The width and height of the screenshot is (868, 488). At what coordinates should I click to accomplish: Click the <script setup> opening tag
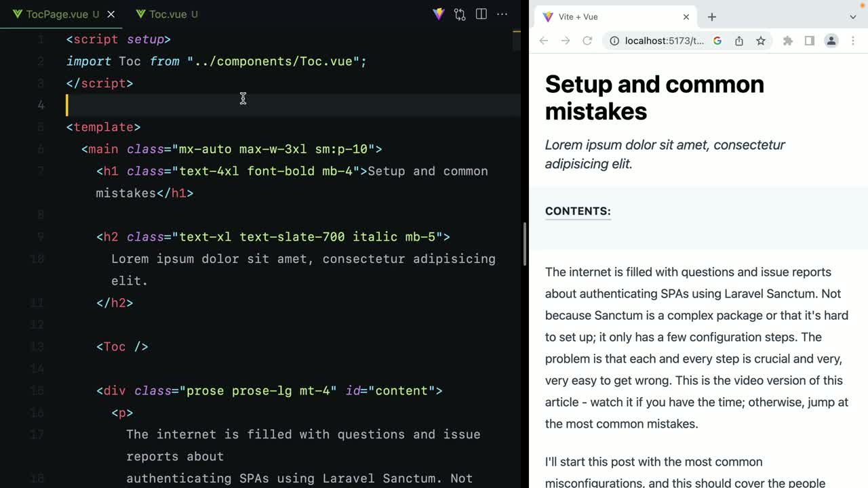(x=118, y=39)
